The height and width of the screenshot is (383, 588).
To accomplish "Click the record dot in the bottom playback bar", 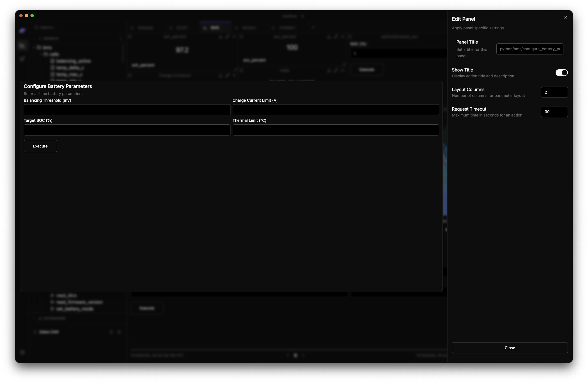I will click(296, 355).
